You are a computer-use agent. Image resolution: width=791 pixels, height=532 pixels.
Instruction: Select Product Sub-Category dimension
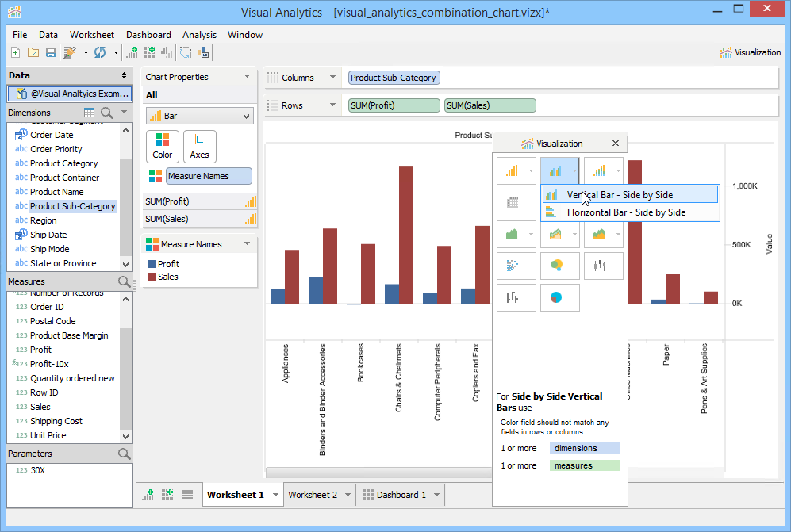coord(73,205)
